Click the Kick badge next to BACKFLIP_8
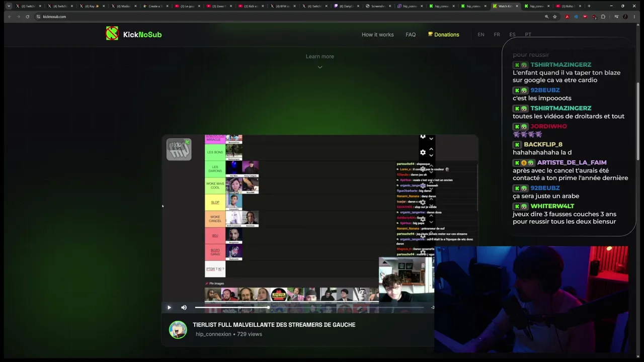Screen dimensions: 644x362 tap(517, 145)
